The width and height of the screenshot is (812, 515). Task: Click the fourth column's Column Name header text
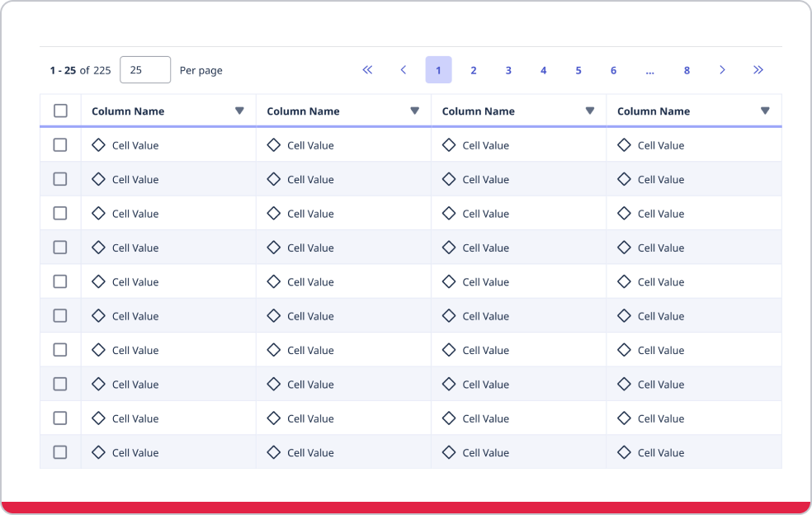pyautogui.click(x=654, y=111)
